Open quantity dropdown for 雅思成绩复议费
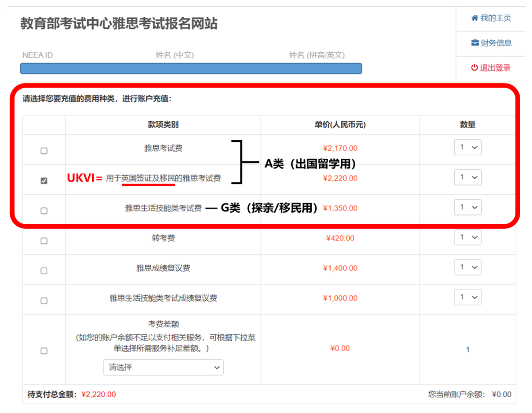532x413 pixels. [x=467, y=267]
